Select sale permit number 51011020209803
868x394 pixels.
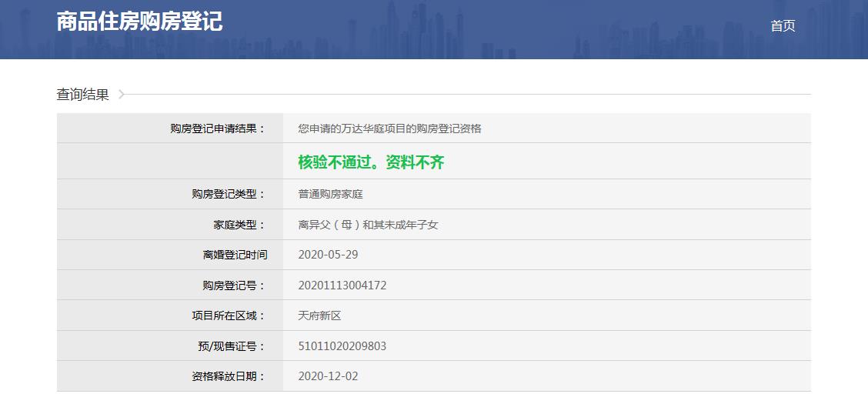(342, 346)
